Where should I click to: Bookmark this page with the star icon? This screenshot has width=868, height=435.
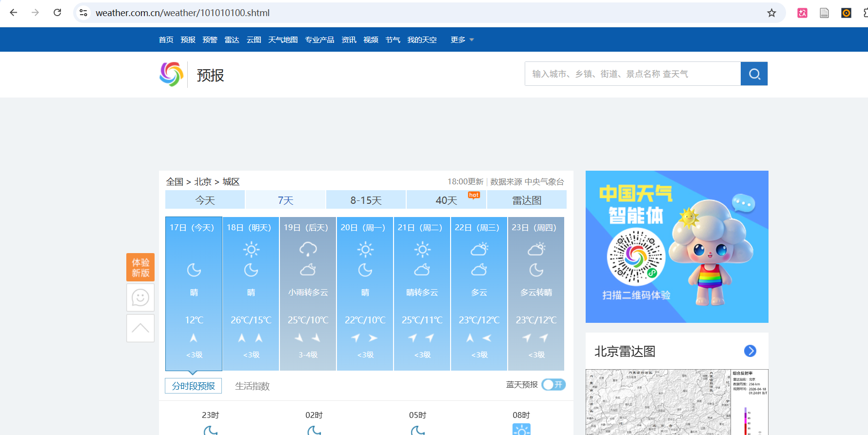771,13
